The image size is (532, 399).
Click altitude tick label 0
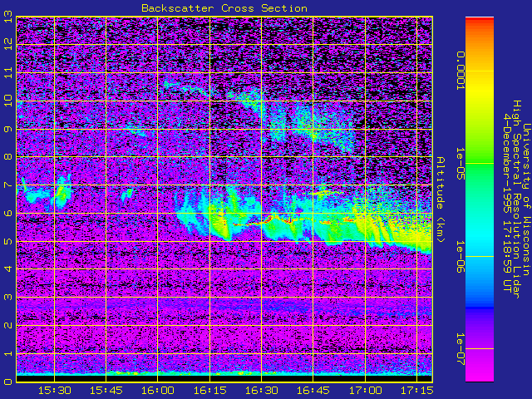8,382
